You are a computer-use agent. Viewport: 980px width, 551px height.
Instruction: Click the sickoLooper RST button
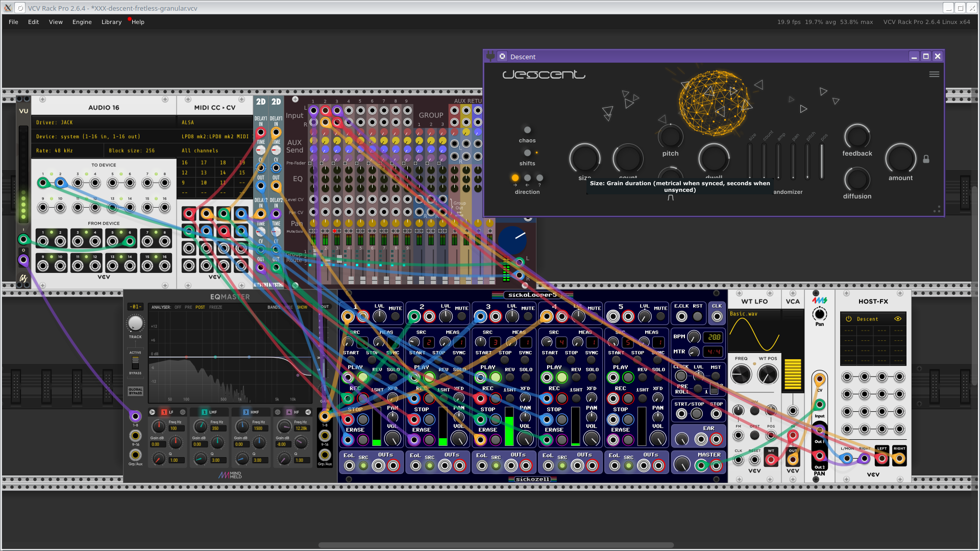point(697,316)
